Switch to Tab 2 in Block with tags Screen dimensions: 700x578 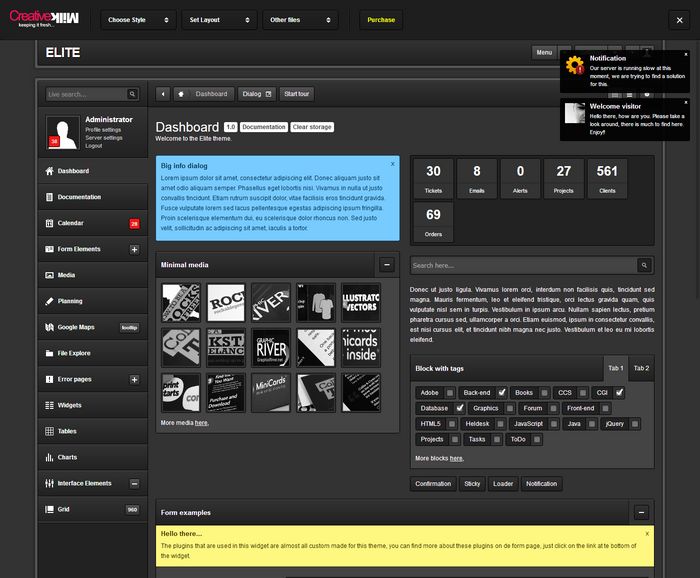pyautogui.click(x=642, y=368)
